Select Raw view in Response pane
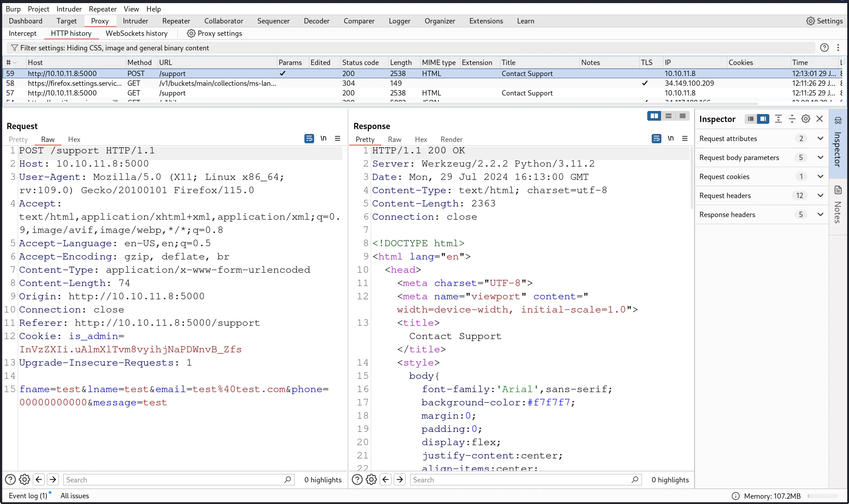Screen dimensions: 849x504 [395, 139]
